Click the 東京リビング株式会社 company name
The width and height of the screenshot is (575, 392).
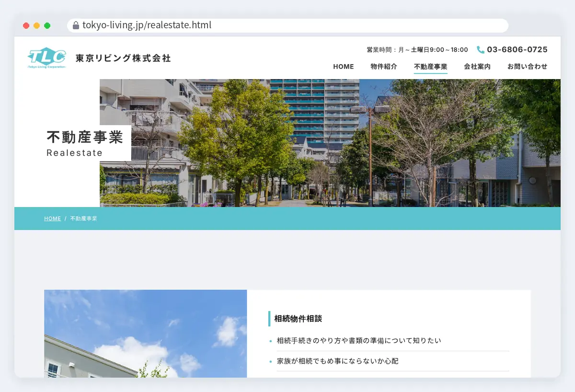pyautogui.click(x=123, y=58)
